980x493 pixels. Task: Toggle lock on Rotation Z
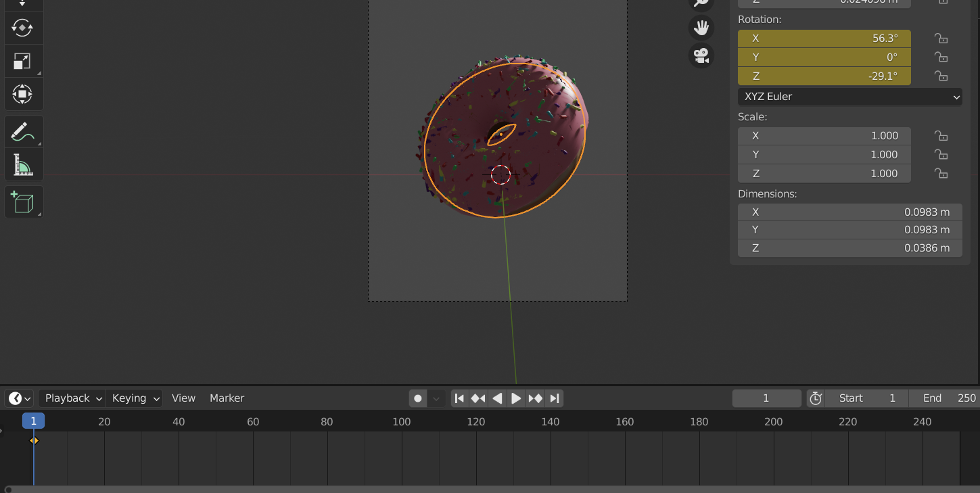coord(941,76)
